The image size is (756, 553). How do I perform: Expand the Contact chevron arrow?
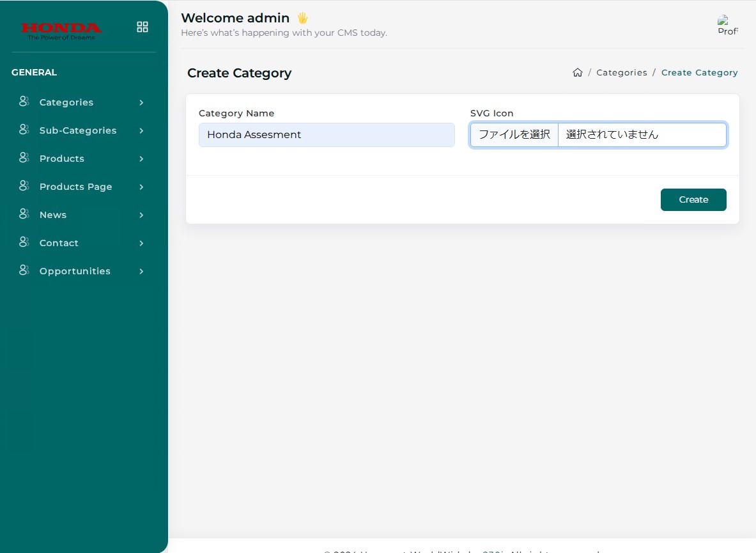[141, 243]
